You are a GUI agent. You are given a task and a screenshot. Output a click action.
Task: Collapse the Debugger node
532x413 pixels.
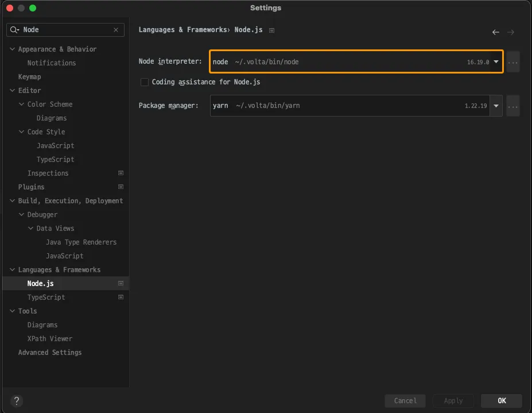tap(21, 215)
